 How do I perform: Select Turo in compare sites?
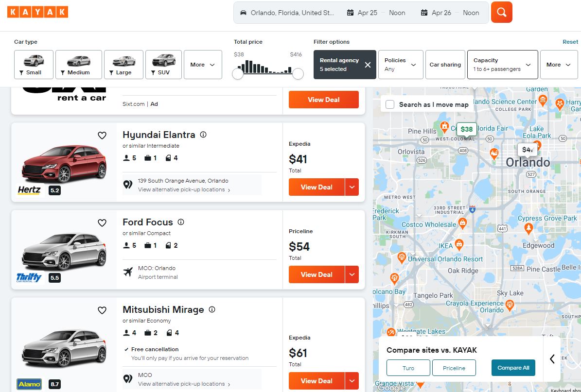pyautogui.click(x=408, y=368)
